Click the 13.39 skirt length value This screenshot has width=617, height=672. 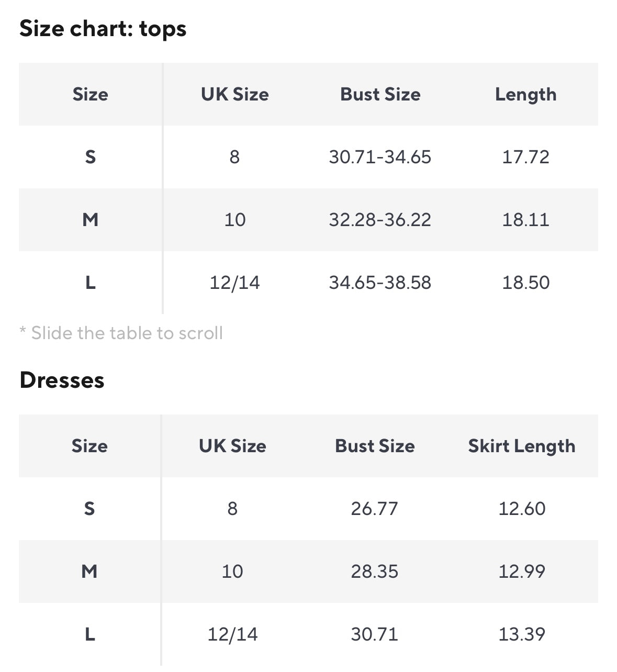522,634
